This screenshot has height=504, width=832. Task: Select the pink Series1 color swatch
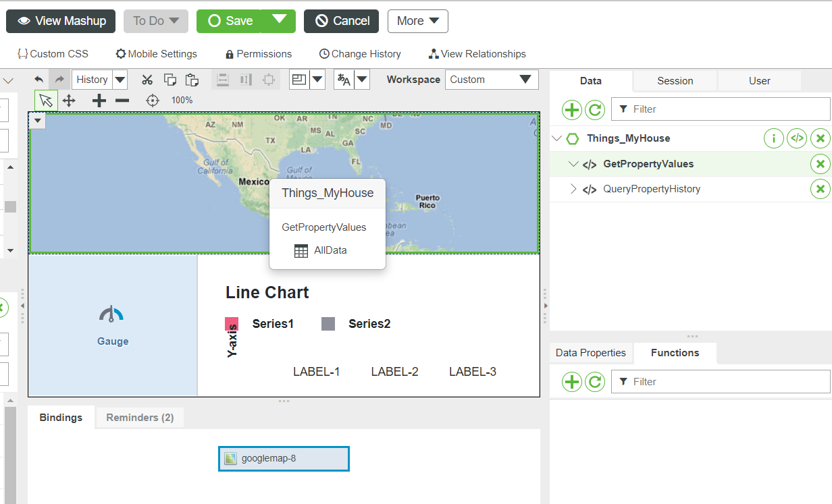click(x=232, y=323)
